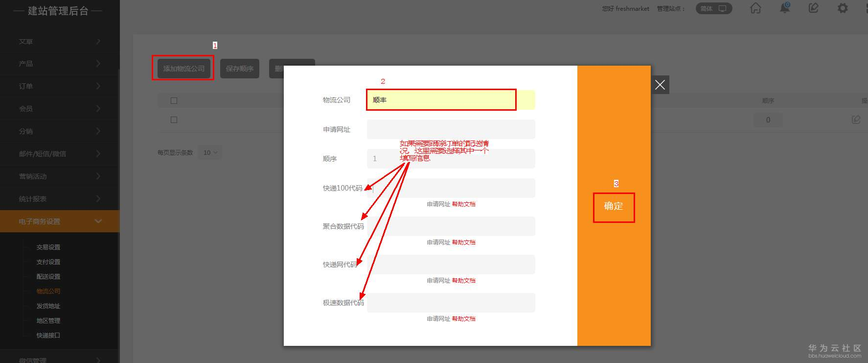
Task: Click the 快递100代码 input field
Action: tap(451, 188)
